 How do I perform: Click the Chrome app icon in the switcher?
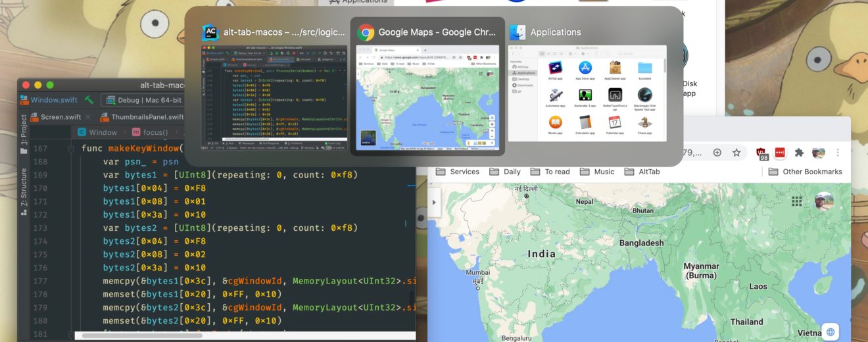pyautogui.click(x=366, y=32)
